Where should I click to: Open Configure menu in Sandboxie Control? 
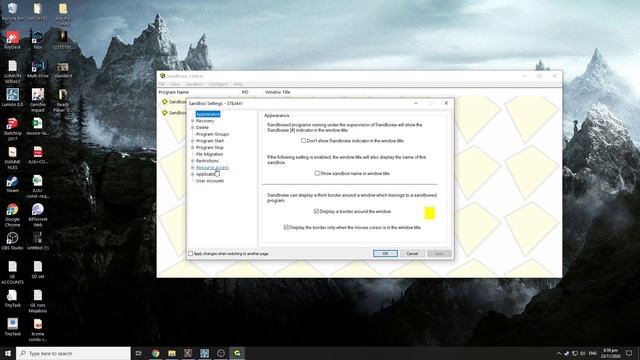tap(218, 84)
